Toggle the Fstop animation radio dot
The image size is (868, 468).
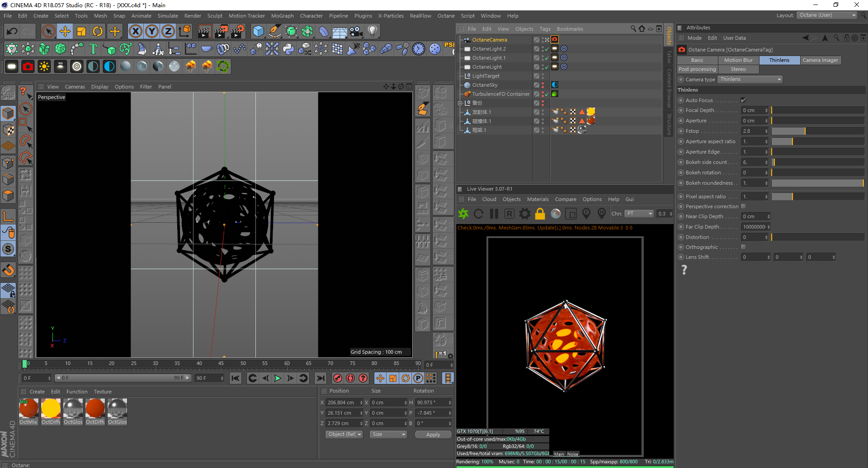pos(681,131)
